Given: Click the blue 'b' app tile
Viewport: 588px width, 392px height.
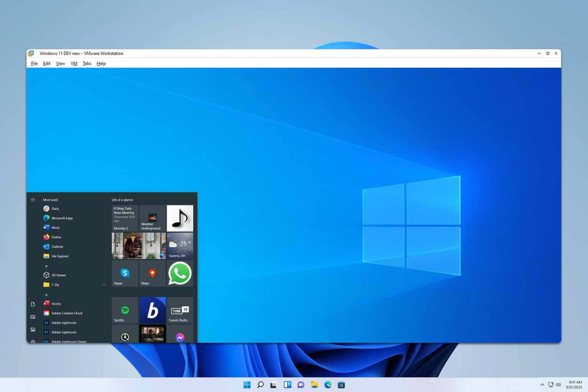Looking at the screenshot, I should click(152, 310).
